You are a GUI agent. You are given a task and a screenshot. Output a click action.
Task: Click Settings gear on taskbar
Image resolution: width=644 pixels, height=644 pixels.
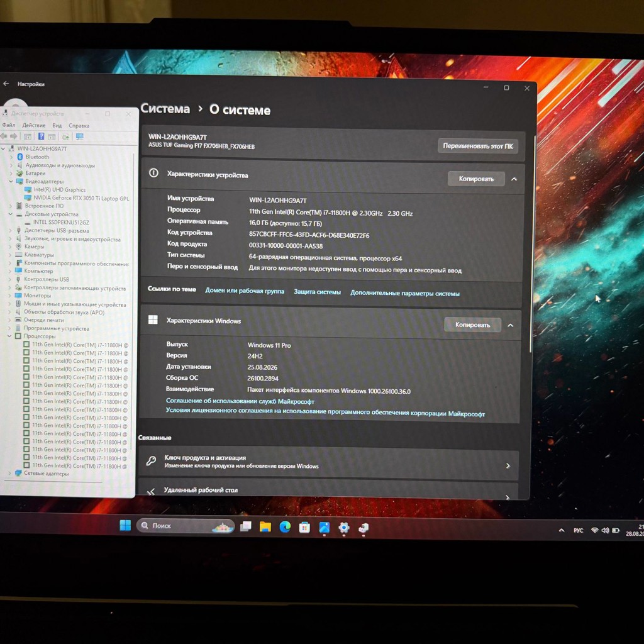tap(344, 528)
